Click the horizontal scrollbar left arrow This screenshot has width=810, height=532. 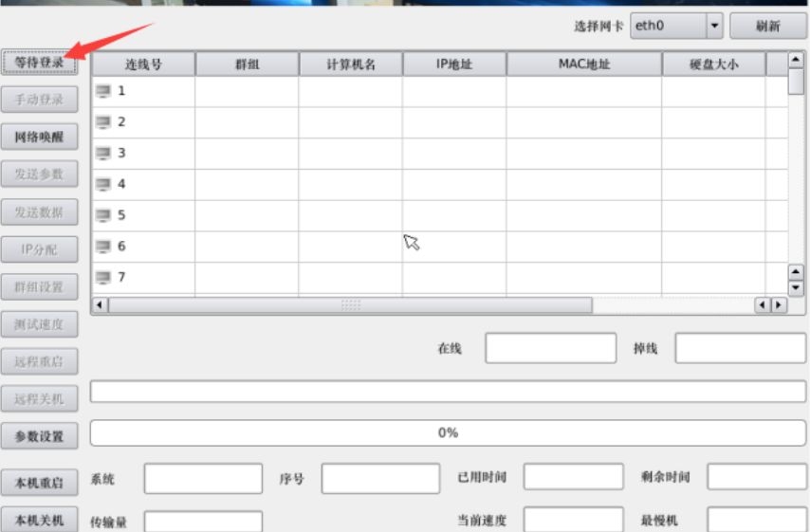coord(100,305)
